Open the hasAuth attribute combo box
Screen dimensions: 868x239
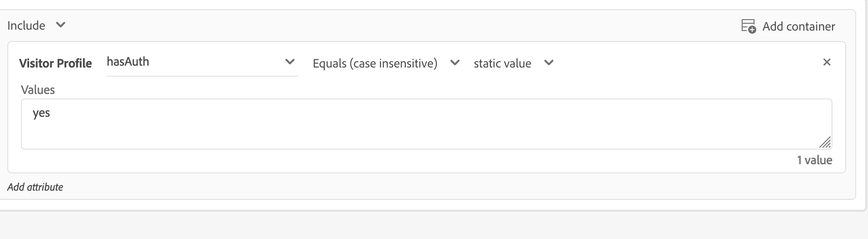coord(191,62)
